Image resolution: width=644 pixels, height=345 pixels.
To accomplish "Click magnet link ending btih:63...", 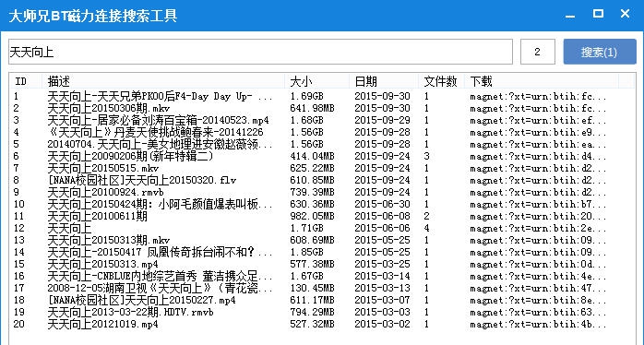I will pyautogui.click(x=538, y=313).
